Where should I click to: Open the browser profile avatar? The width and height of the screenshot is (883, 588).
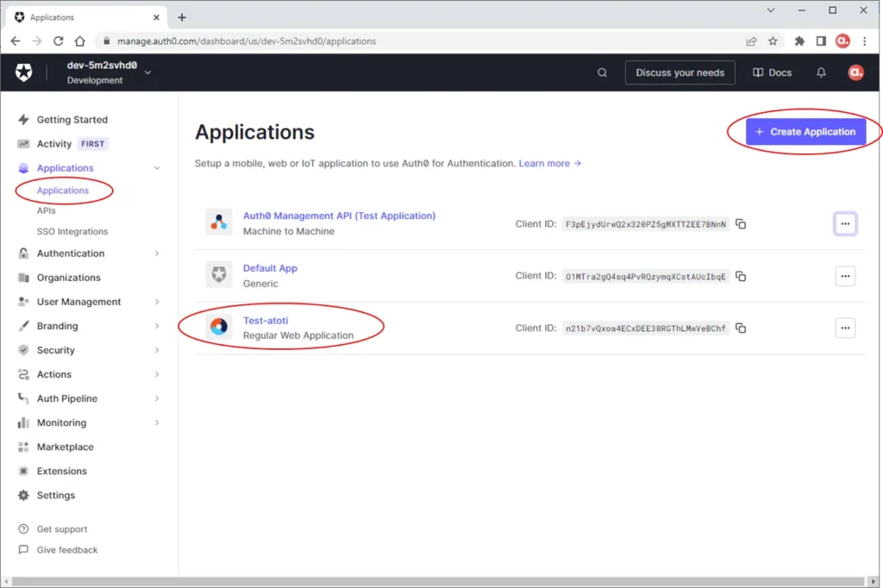842,41
